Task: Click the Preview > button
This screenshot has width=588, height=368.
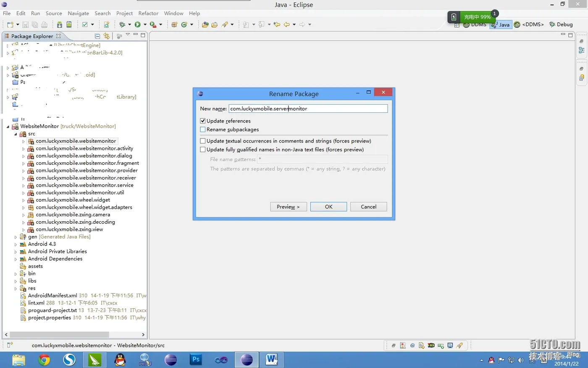Action: (288, 207)
